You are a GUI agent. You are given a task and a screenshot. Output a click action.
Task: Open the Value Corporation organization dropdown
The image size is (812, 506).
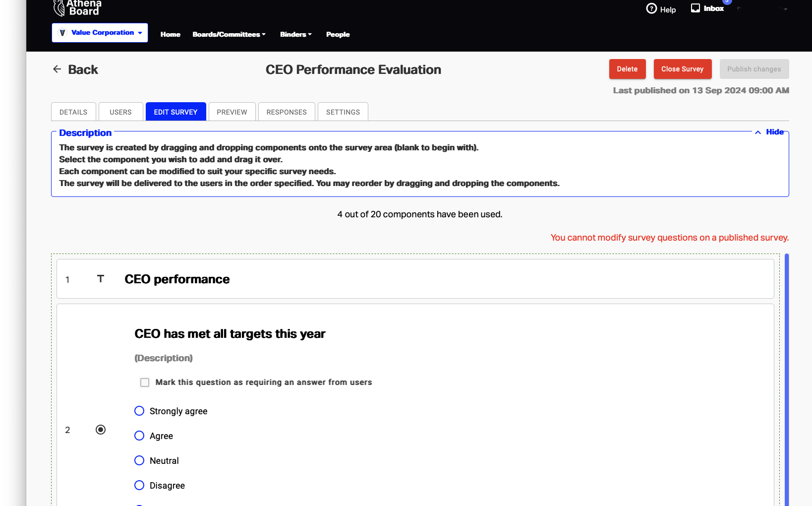[x=100, y=33]
